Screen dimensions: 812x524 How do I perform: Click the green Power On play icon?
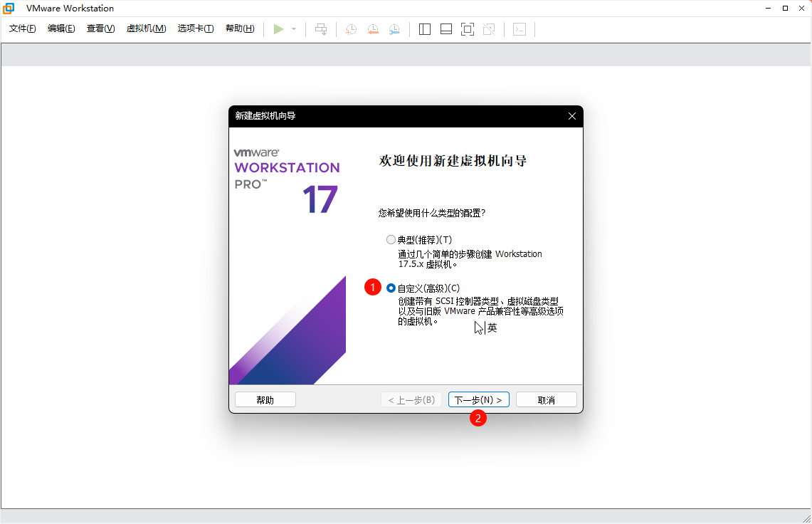(x=278, y=29)
